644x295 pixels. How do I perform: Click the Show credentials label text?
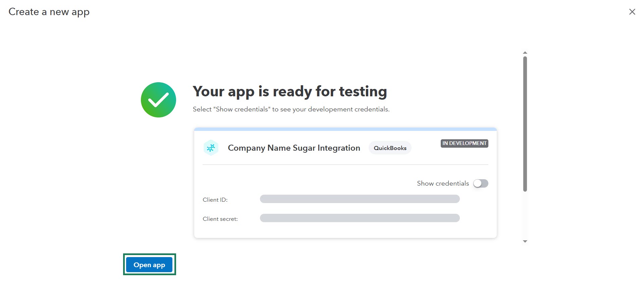(x=443, y=183)
